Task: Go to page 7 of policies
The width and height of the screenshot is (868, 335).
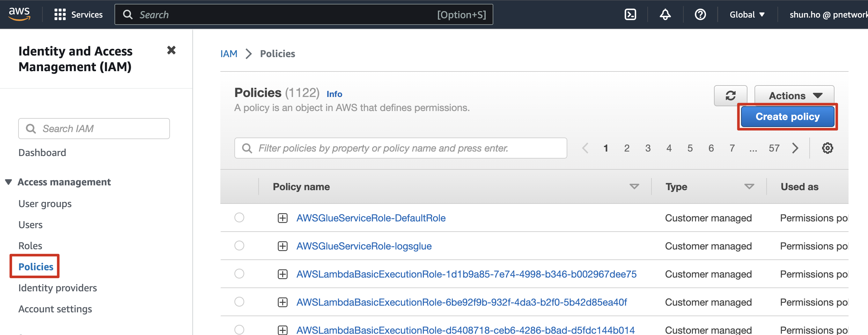Action: pos(732,148)
